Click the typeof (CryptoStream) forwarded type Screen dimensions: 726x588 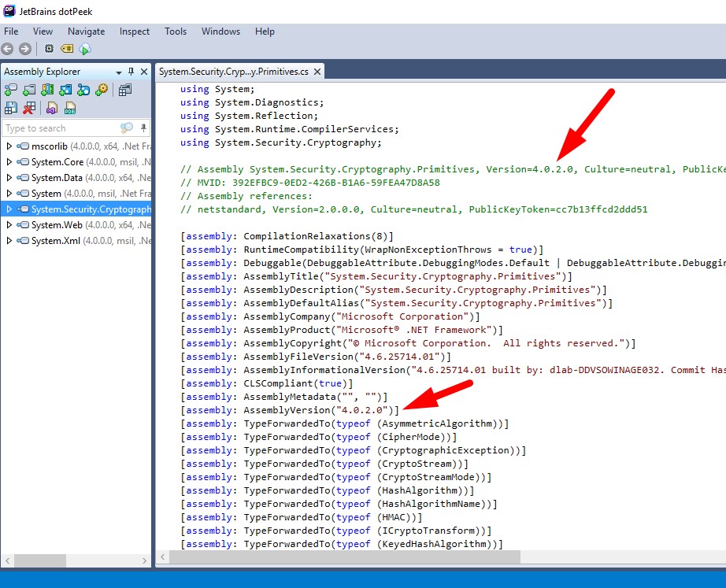click(x=398, y=464)
